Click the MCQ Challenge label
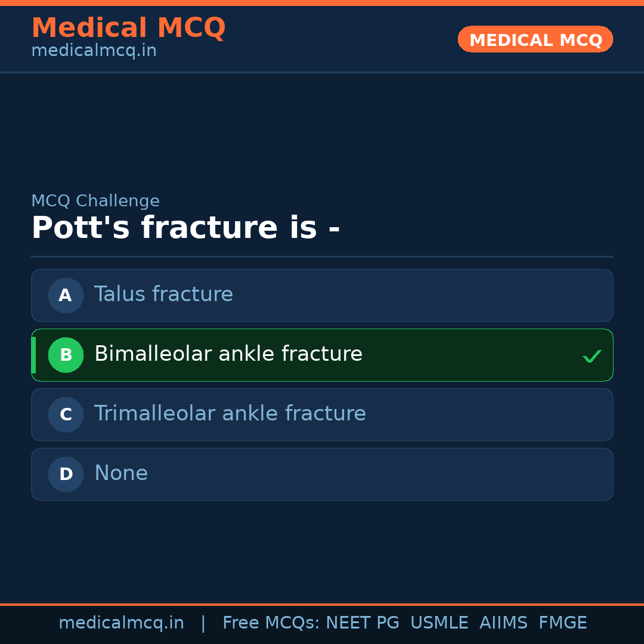 tap(95, 201)
